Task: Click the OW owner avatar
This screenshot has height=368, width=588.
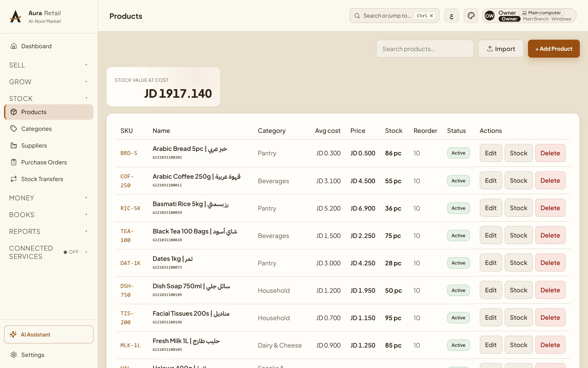Action: (489, 16)
